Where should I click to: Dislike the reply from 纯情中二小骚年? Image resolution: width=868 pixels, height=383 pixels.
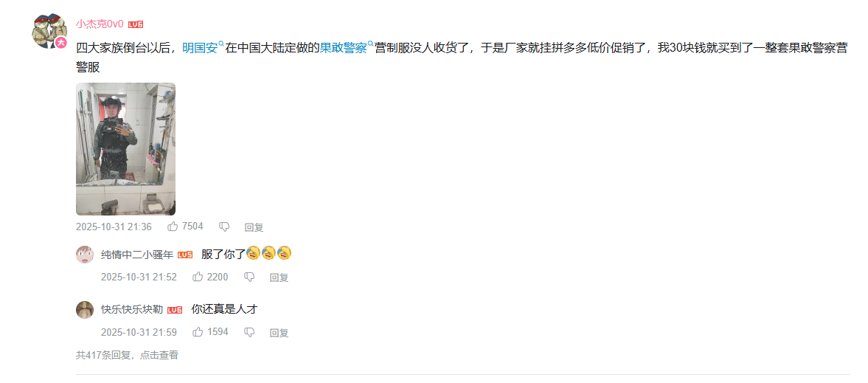pyautogui.click(x=250, y=277)
